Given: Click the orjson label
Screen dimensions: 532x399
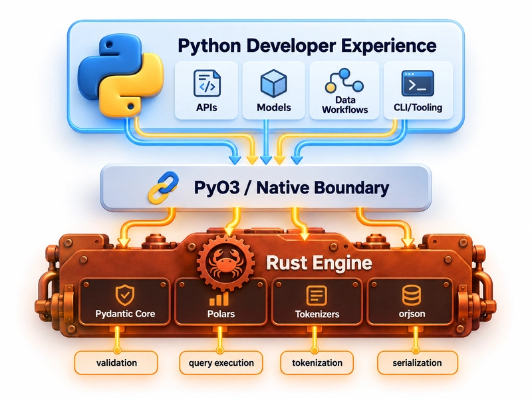Looking at the screenshot, I should coord(412,314).
